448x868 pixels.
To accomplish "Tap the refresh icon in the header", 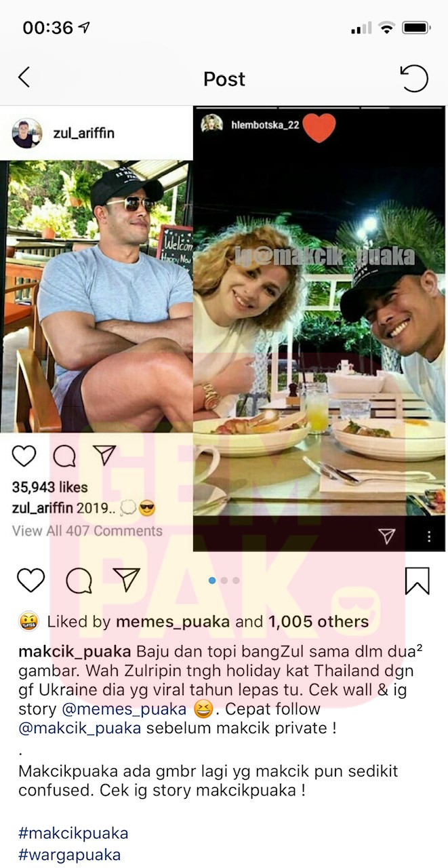I will click(413, 78).
